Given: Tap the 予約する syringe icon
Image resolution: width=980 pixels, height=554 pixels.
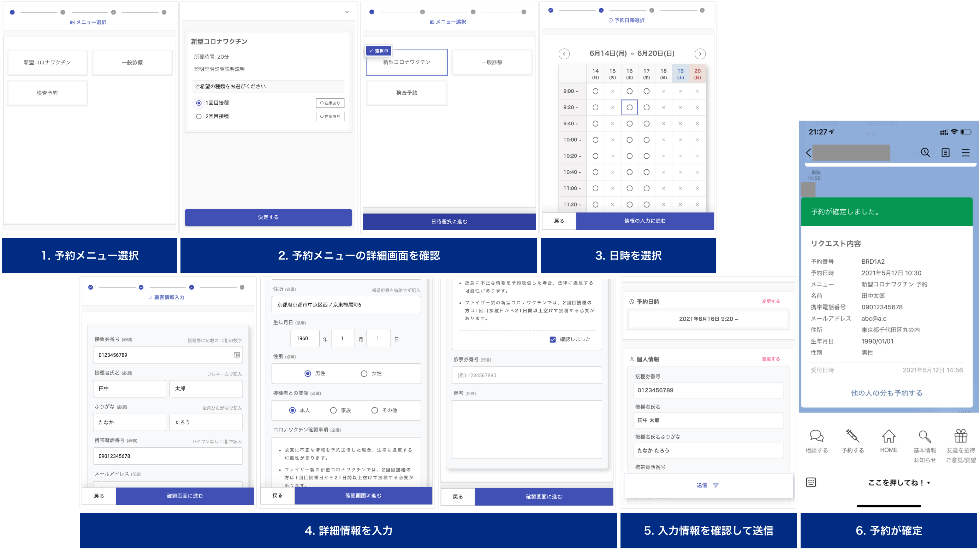Looking at the screenshot, I should 852,436.
